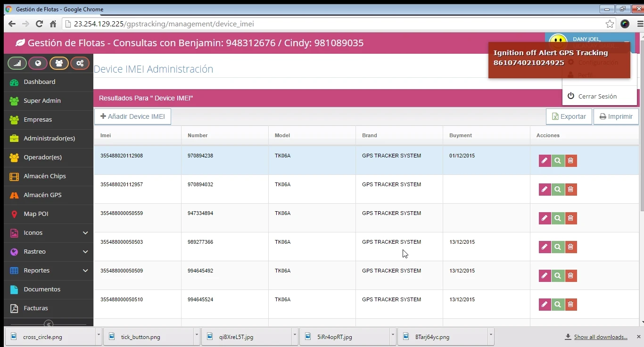Click the globe icon in sidebar top

point(38,63)
